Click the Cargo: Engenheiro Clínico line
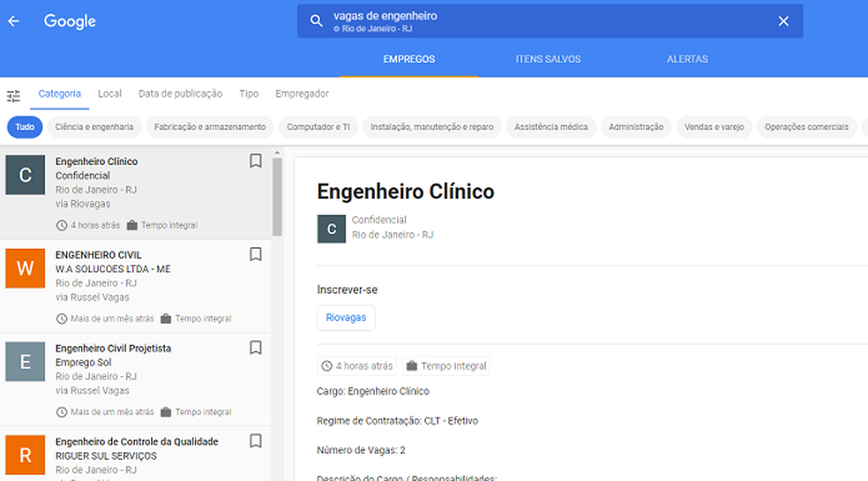 click(x=373, y=391)
